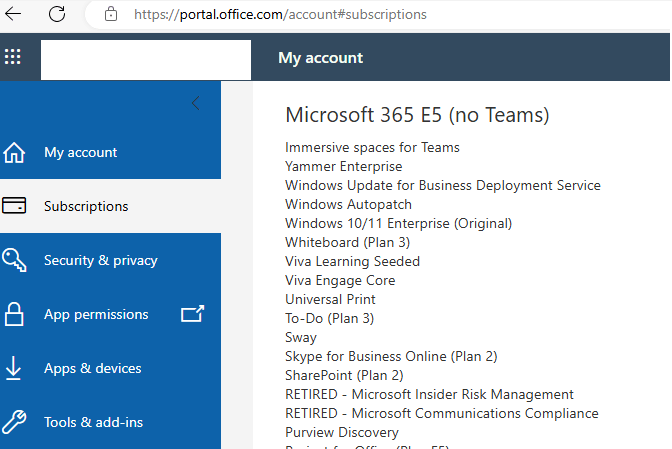The width and height of the screenshot is (672, 449).
Task: Reload the page with the refresh icon
Action: pyautogui.click(x=57, y=14)
